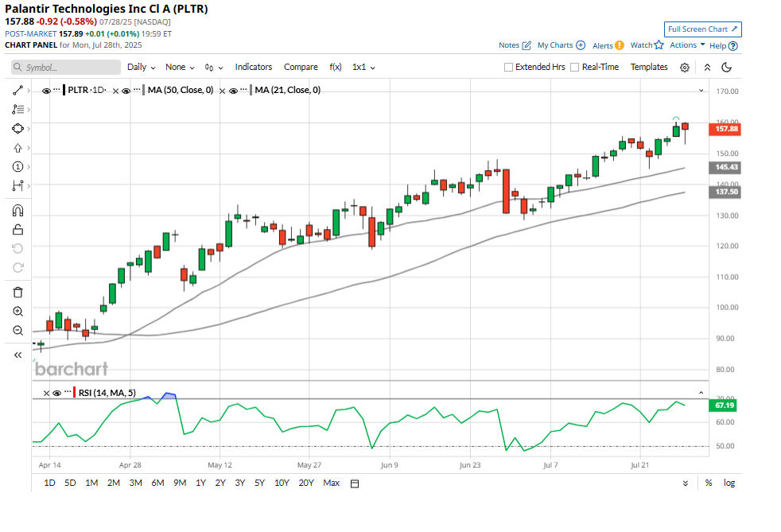Toggle RSI (14, MA, 5) visibility eye
The image size is (781, 532).
tap(56, 393)
